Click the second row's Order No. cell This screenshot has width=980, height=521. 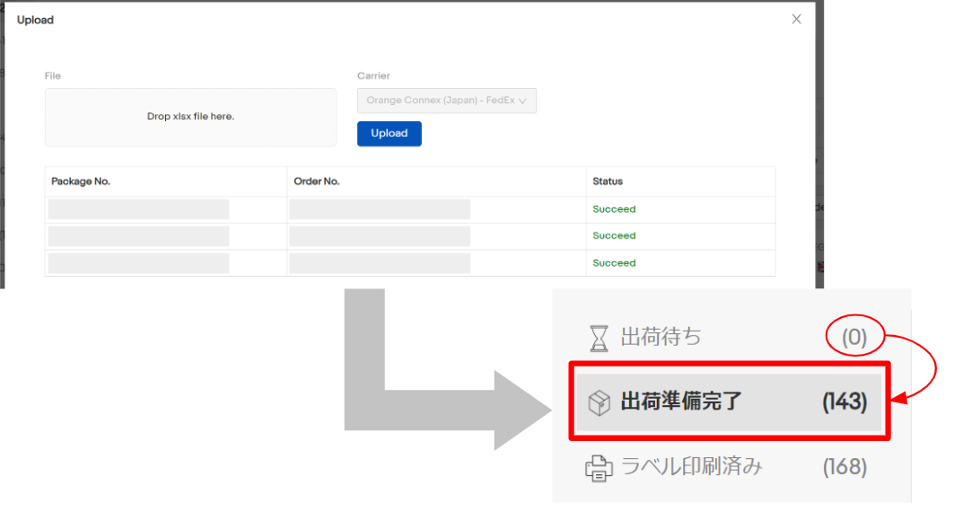(380, 236)
